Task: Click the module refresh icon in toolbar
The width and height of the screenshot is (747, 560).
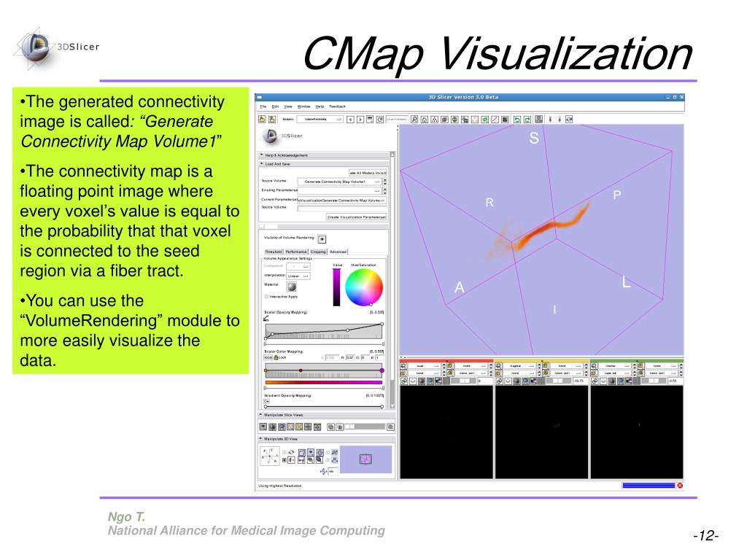Action: pyautogui.click(x=379, y=120)
